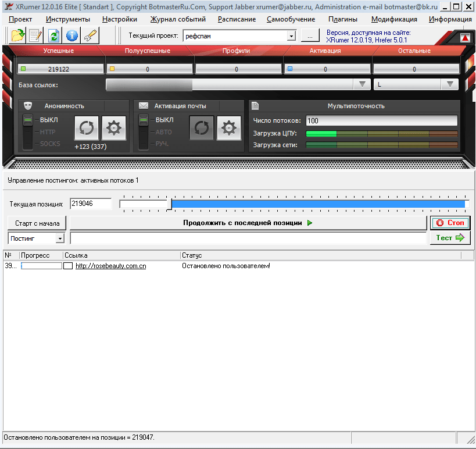This screenshot has width=476, height=449.
Task: Click Продолжить с последней позиции button
Action: pos(248,223)
